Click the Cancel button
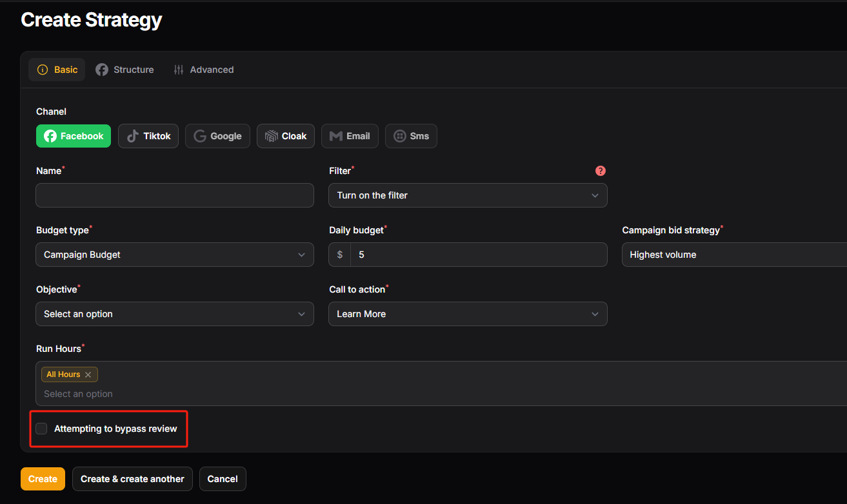This screenshot has height=504, width=847. [223, 479]
